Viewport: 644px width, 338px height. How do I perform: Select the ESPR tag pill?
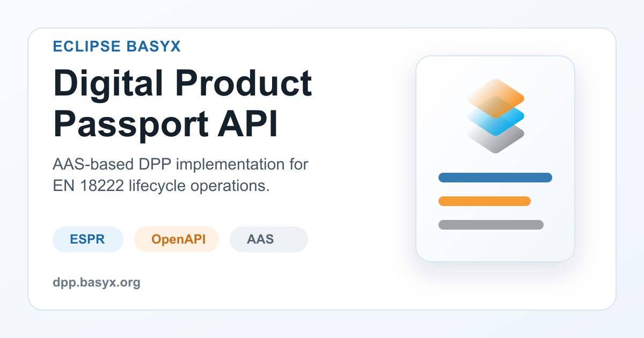tap(88, 239)
